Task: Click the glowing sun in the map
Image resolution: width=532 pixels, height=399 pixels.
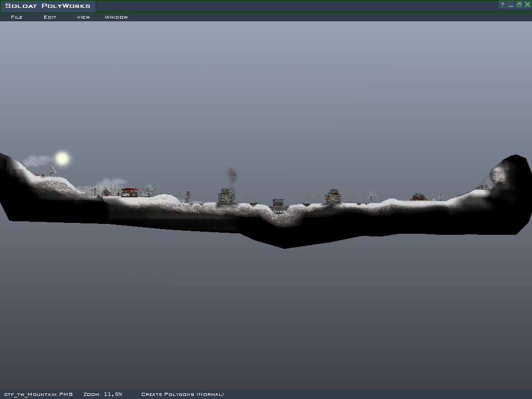Action: (x=62, y=158)
